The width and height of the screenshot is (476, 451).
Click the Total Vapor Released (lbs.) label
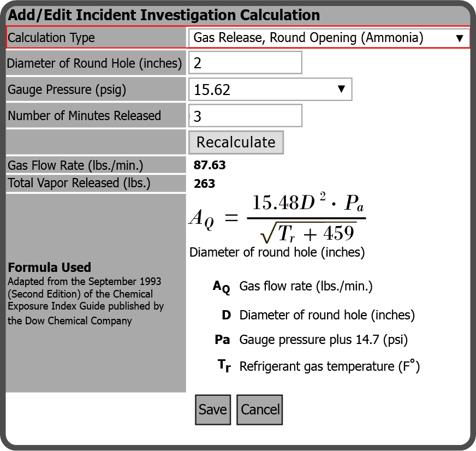pos(79,183)
